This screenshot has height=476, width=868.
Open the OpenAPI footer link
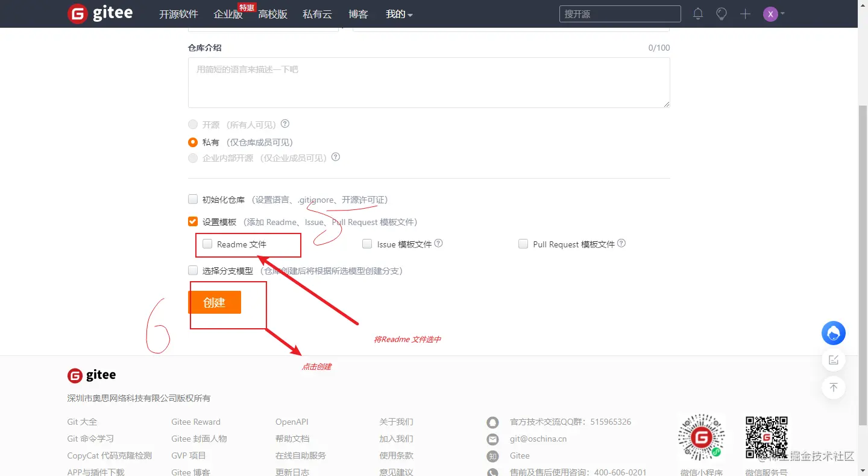coord(292,422)
